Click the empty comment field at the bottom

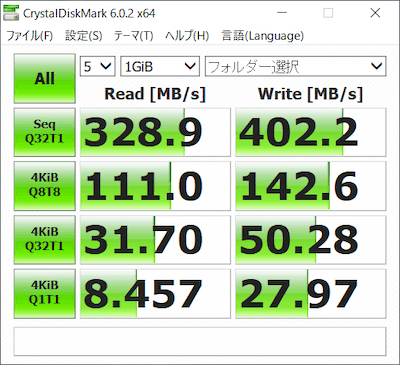tap(200, 341)
